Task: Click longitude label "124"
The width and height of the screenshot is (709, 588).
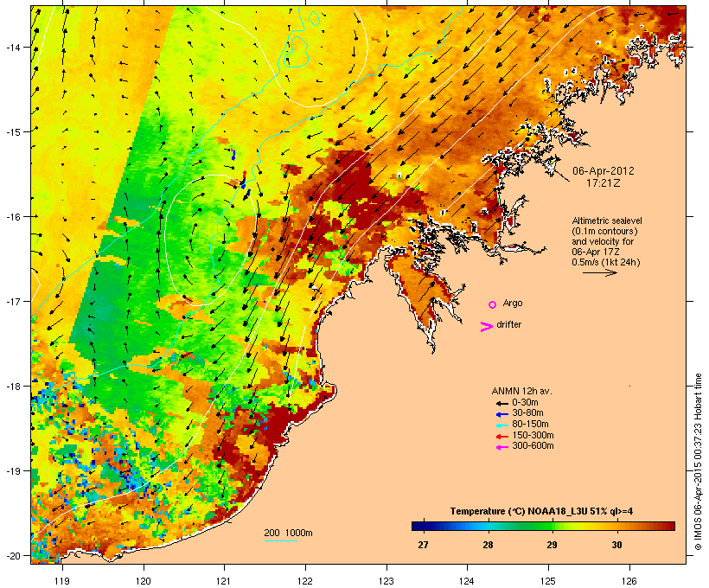Action: pos(467,581)
